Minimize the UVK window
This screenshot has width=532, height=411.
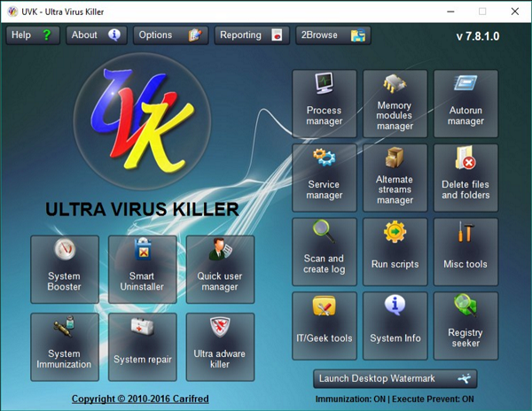pos(450,12)
